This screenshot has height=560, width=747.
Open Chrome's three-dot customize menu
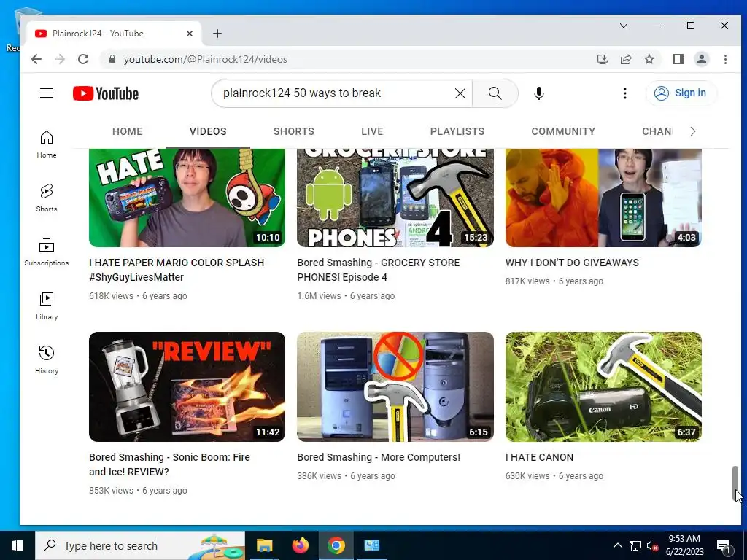725,59
